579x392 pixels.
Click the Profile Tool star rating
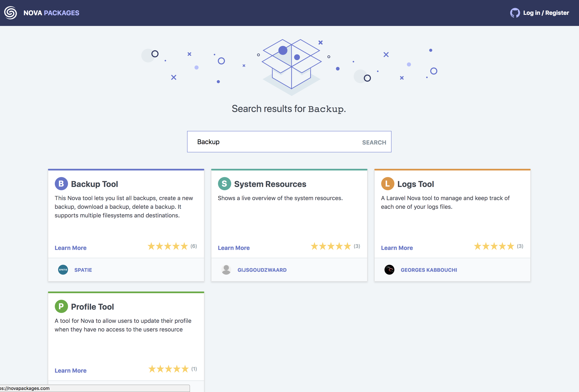(x=168, y=369)
